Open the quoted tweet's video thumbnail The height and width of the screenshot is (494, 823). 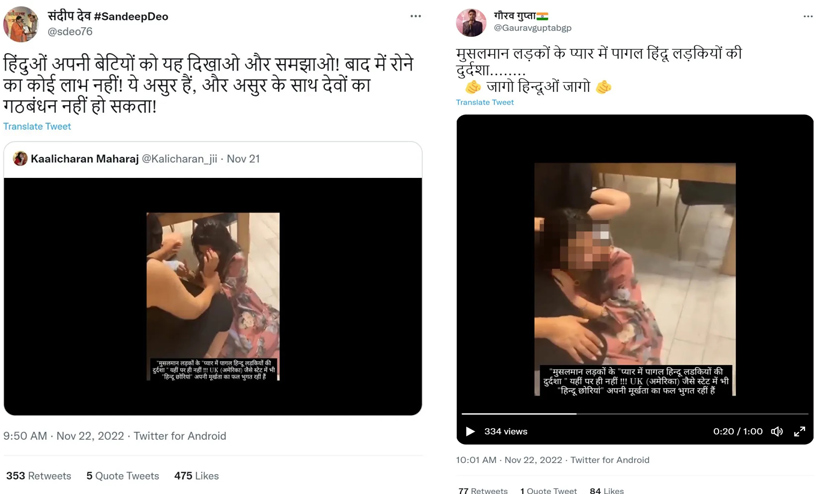coord(213,297)
